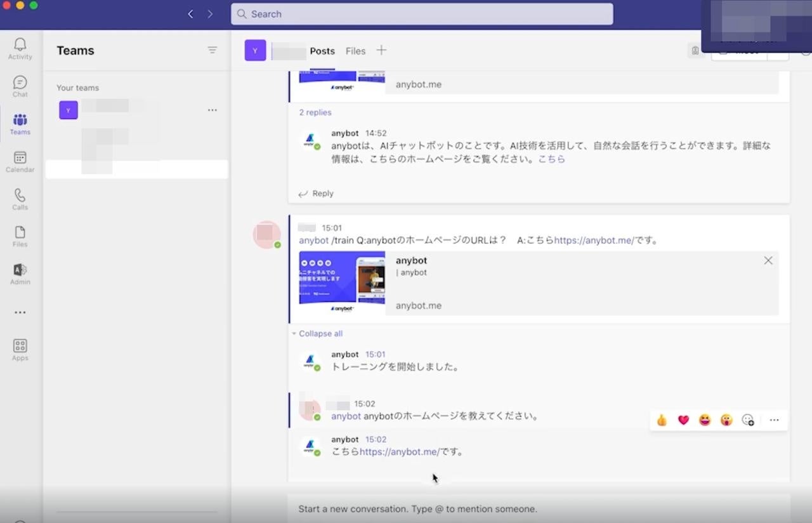Viewport: 812px width, 523px height.
Task: Click the bold anybot title in the preview card
Action: [411, 260]
